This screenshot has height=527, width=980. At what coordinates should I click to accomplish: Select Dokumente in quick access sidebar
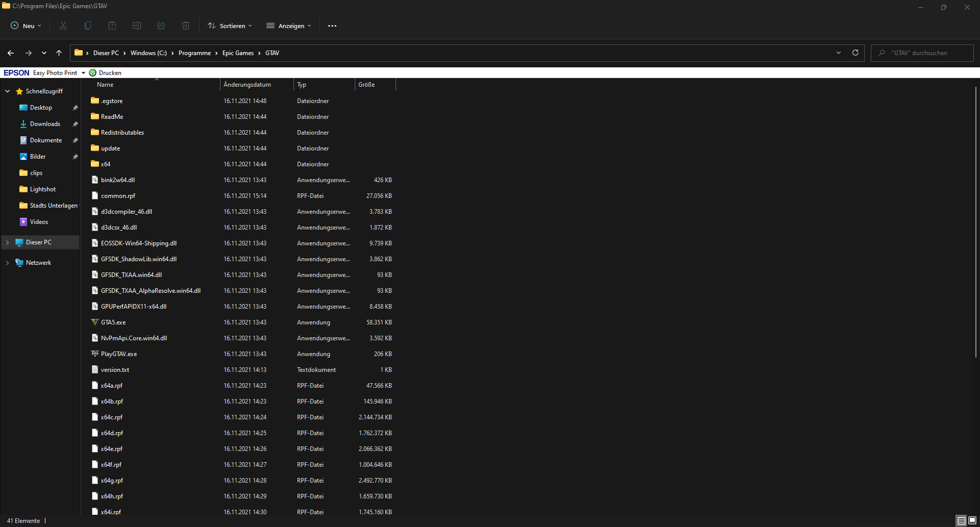click(x=46, y=140)
